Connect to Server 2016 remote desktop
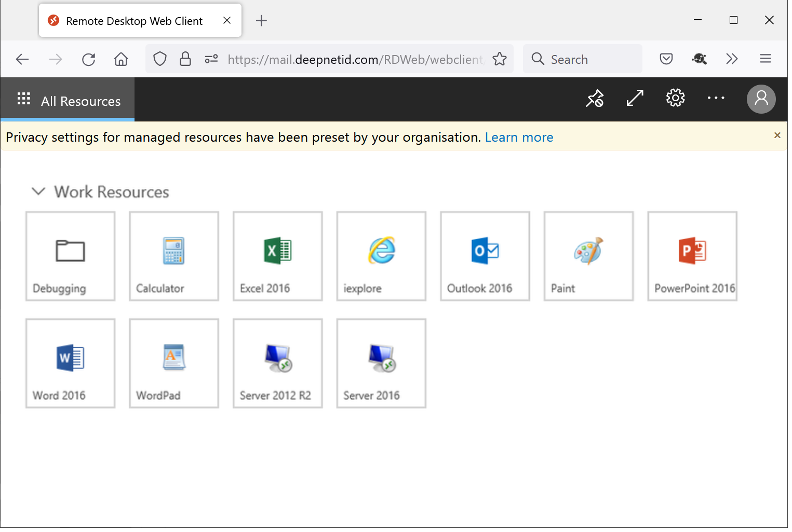792x532 pixels. point(381,363)
